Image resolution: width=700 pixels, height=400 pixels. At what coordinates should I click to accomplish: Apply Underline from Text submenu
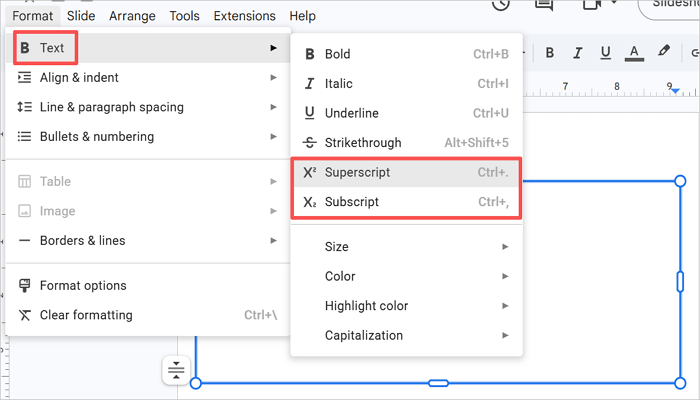(x=406, y=113)
